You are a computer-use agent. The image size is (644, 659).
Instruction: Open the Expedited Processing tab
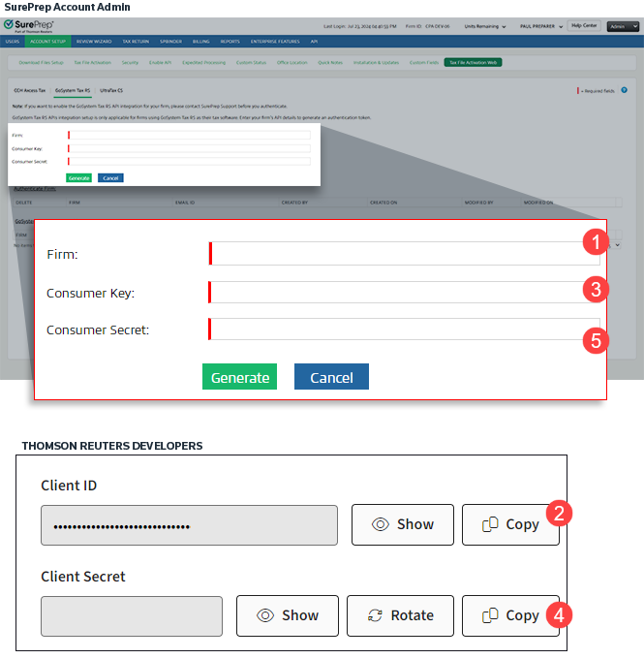tap(203, 63)
